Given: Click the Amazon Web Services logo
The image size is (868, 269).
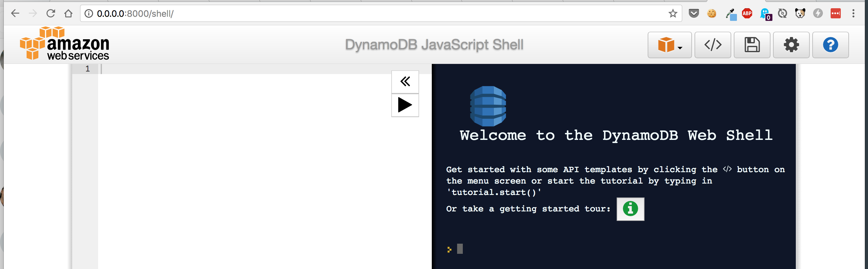Looking at the screenshot, I should tap(64, 43).
